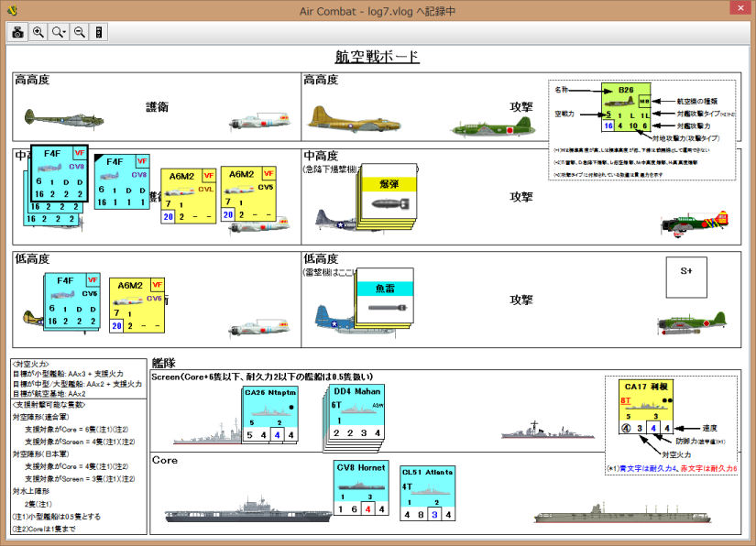Click the 攻撃 label in high altitude box
756x546 pixels.
(x=521, y=106)
